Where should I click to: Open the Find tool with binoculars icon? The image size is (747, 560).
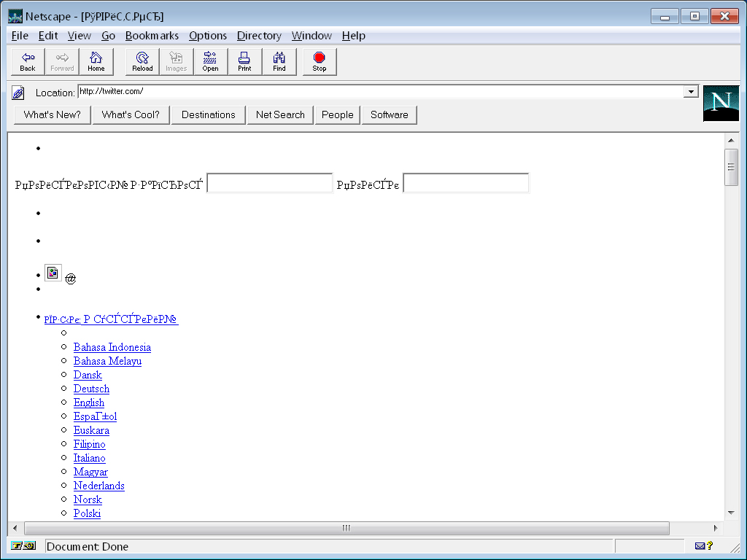point(279,62)
